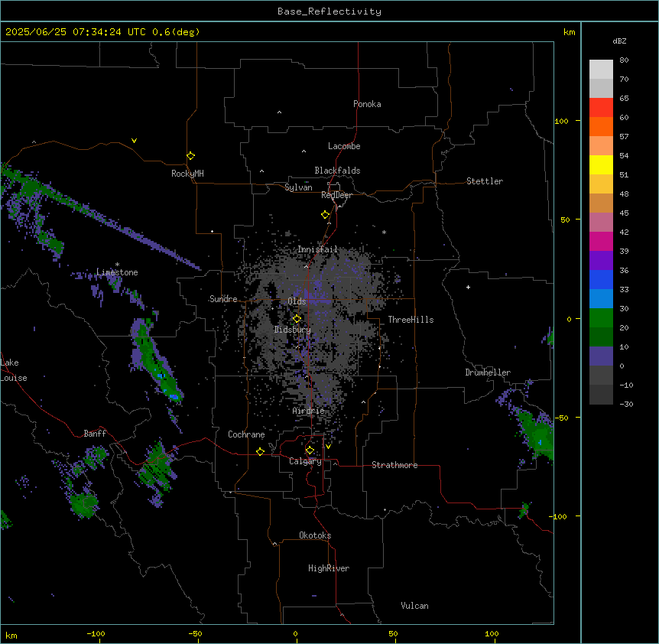Click the white caret marker west of Lacombe
This screenshot has width=659, height=644.
coord(304,151)
